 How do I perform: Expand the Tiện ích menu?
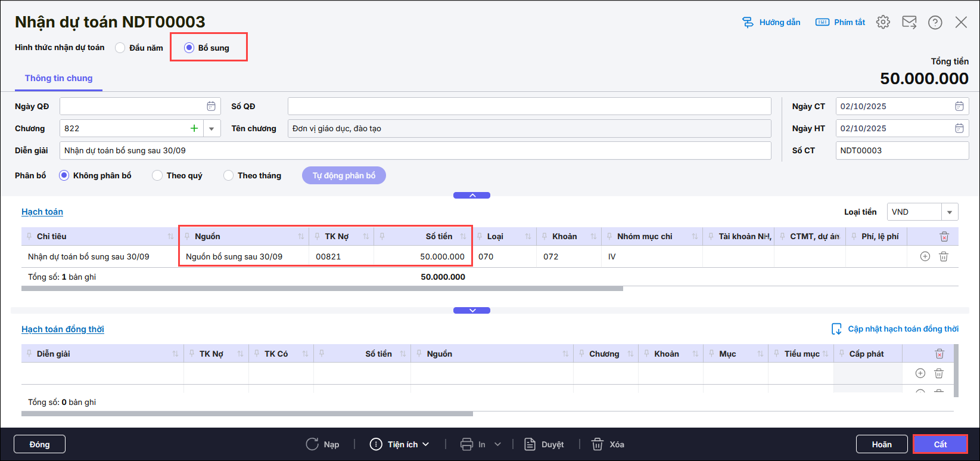[399, 444]
